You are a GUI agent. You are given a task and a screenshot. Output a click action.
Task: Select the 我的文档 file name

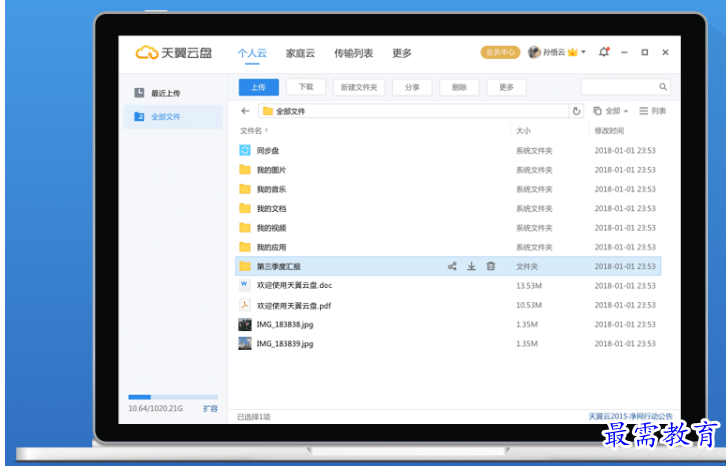pyautogui.click(x=271, y=208)
